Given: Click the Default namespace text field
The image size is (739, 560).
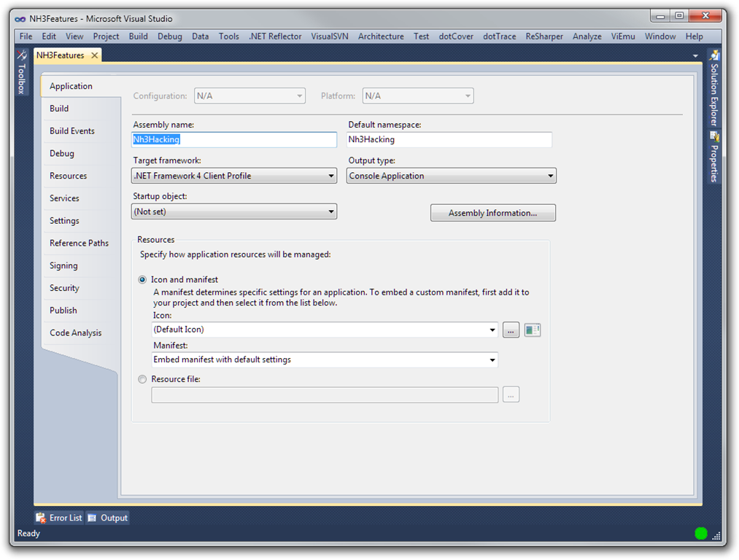Looking at the screenshot, I should (x=449, y=139).
